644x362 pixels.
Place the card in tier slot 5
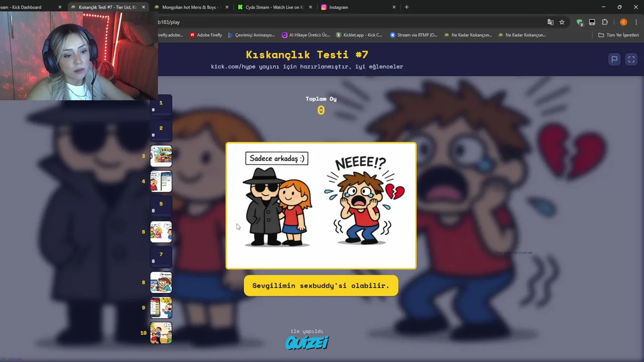coord(161,207)
